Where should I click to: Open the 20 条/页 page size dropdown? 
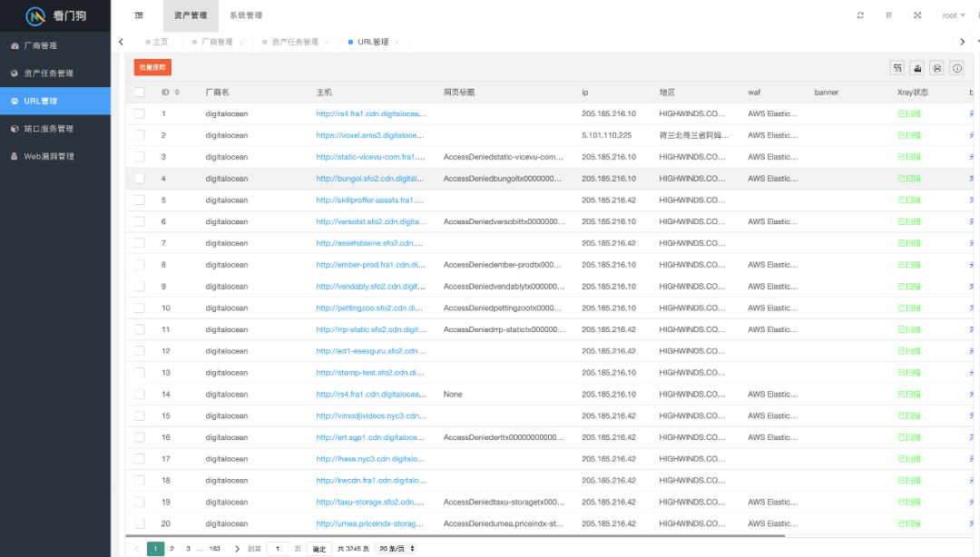click(397, 549)
